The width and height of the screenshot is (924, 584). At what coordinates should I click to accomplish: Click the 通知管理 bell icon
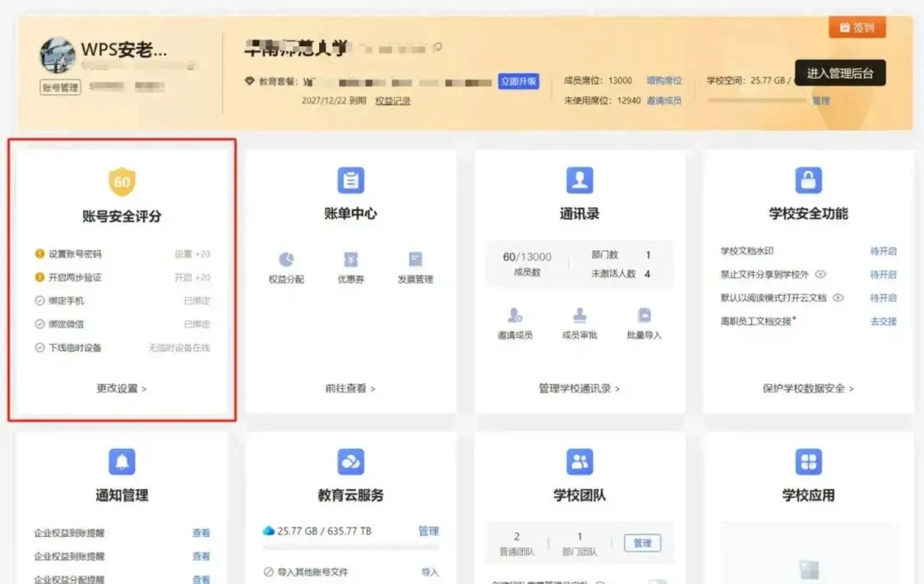[x=122, y=462]
